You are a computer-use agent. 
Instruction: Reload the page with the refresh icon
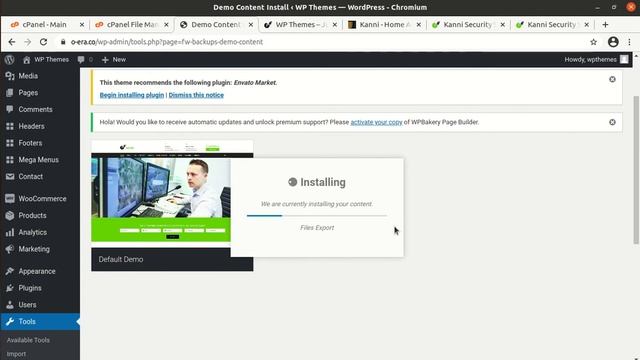point(43,42)
